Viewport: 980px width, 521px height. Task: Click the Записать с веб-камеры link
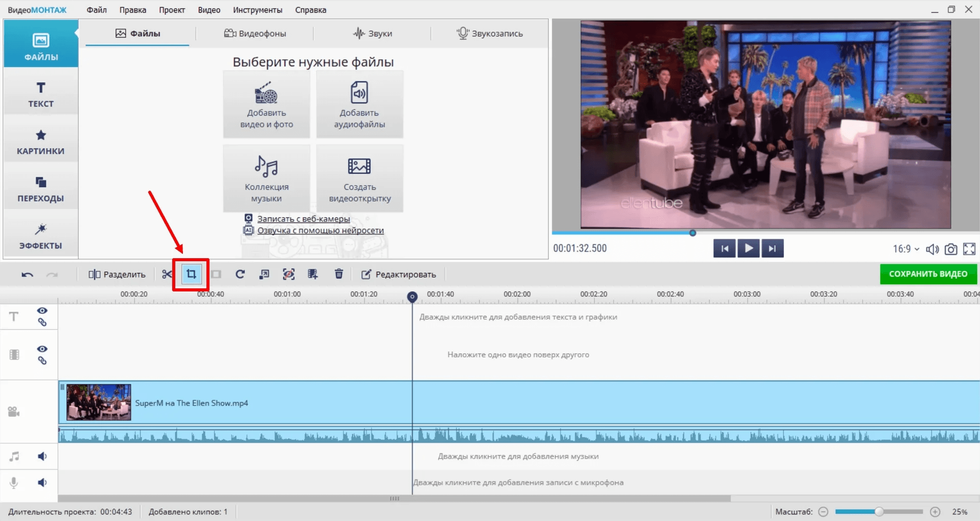tap(303, 219)
